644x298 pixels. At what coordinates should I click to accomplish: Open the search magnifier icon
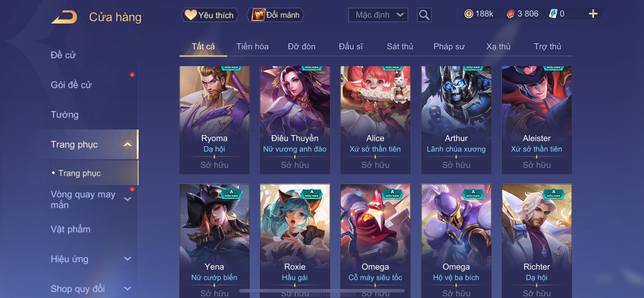coord(424,15)
